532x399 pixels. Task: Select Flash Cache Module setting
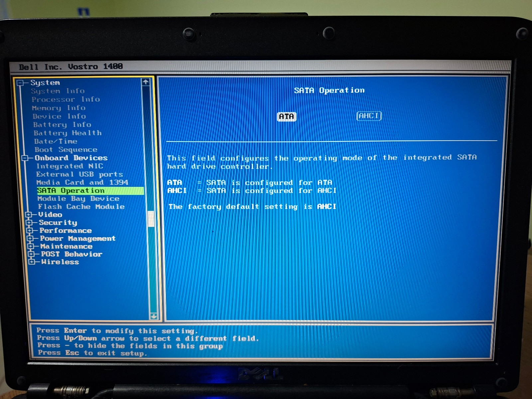pyautogui.click(x=81, y=206)
